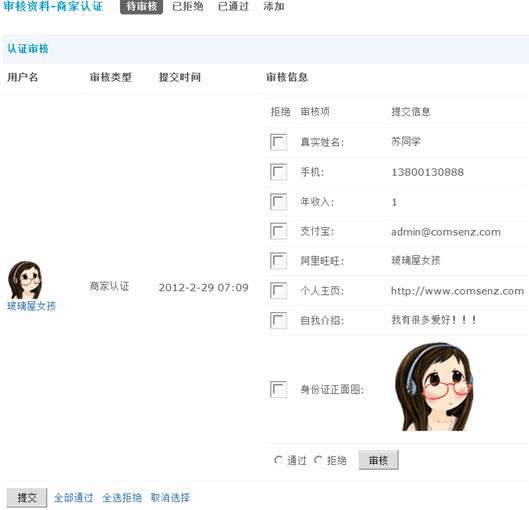This screenshot has height=510, width=529.
Task: Click the 全部通过 link
Action: pos(74,498)
